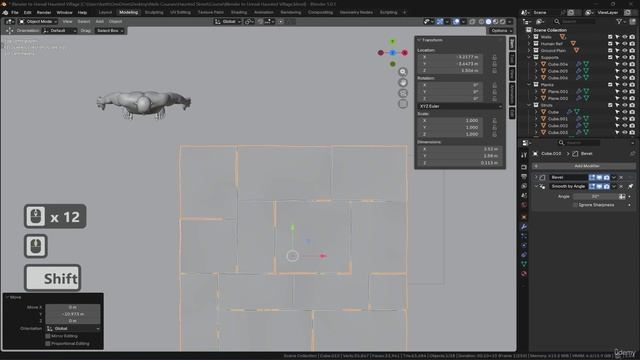Image resolution: width=640 pixels, height=360 pixels.
Task: Open the Material properties tab icon
Action: [524, 273]
